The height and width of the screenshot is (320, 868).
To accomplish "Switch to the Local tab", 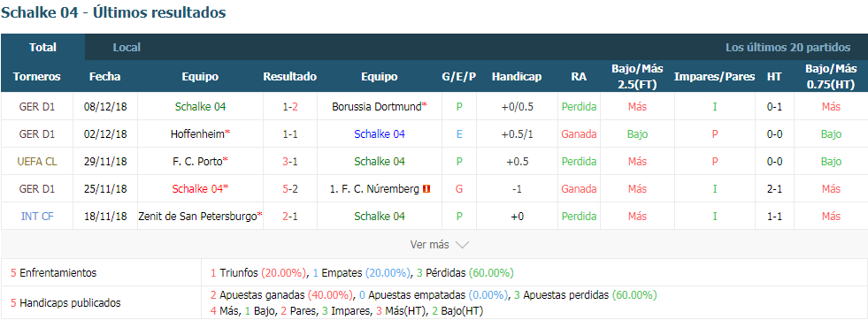I will (x=127, y=48).
